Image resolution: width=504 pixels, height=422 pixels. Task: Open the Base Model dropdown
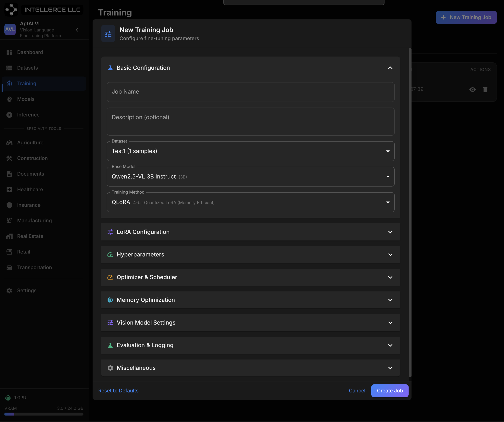tap(251, 177)
